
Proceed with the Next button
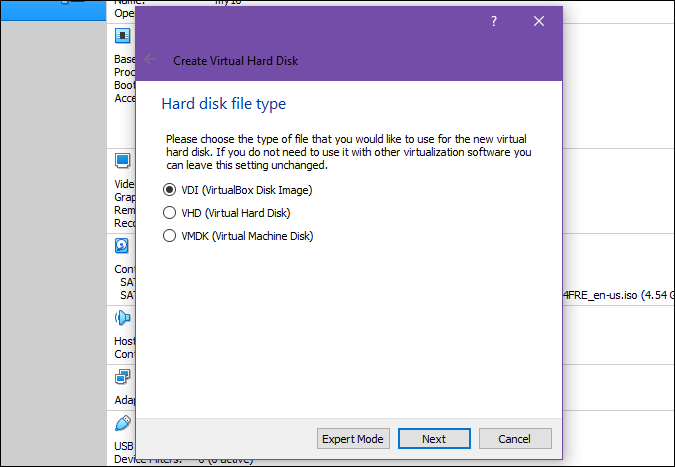(434, 439)
